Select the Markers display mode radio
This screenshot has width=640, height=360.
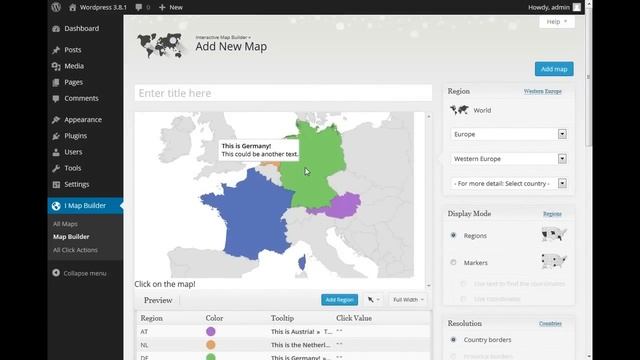pos(453,262)
